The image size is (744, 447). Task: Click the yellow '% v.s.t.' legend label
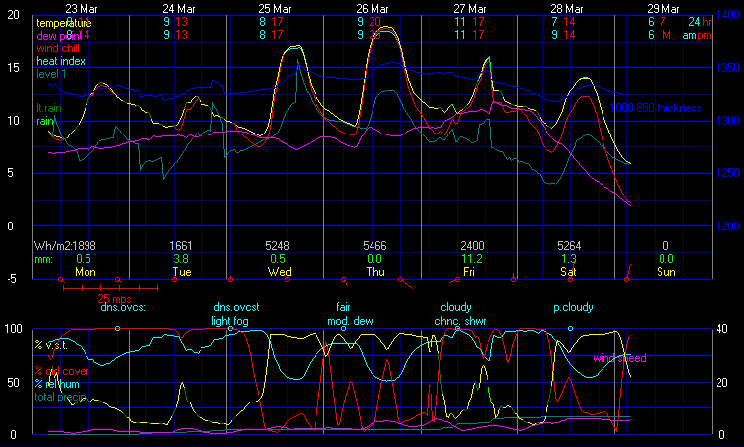coord(51,345)
